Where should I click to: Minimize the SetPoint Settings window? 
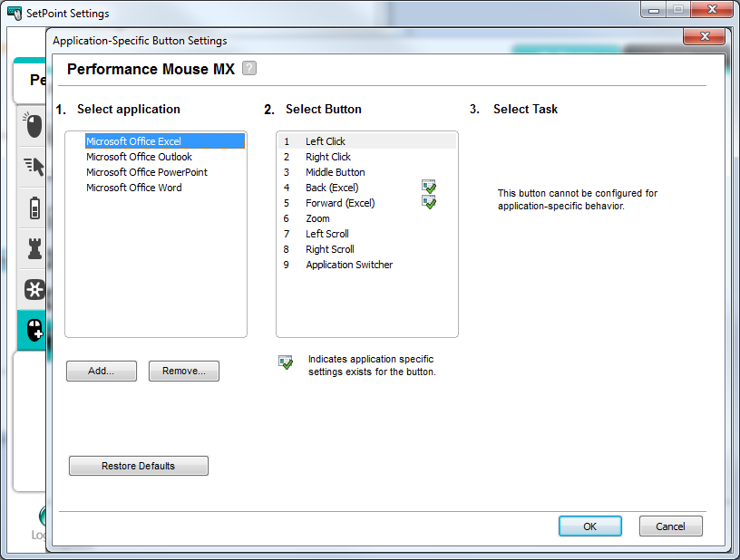[654, 10]
